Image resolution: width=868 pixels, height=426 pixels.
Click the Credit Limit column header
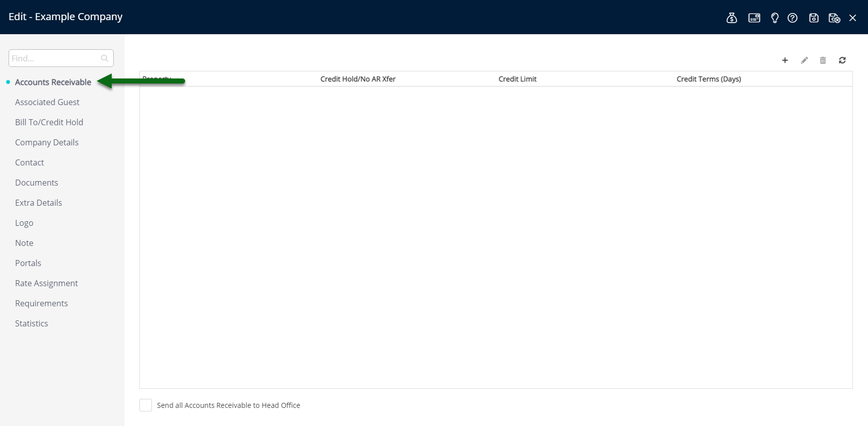coord(518,79)
